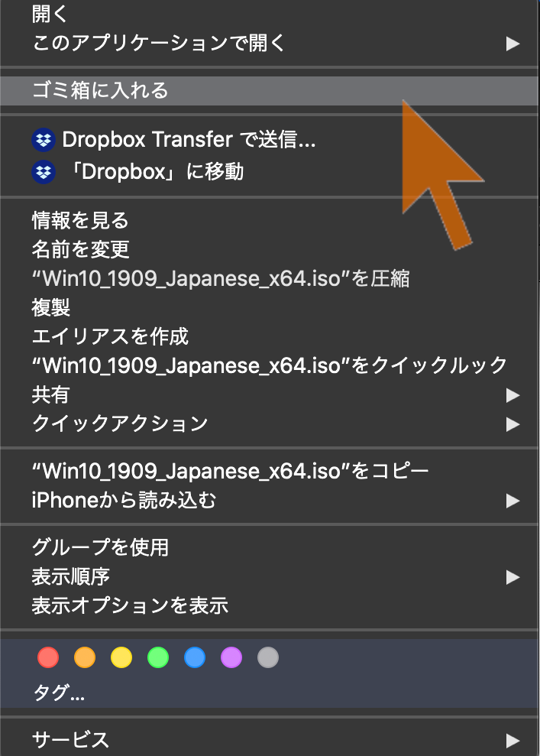This screenshot has height=756, width=540.
Task: Apply the gray tag color
Action: pyautogui.click(x=268, y=657)
